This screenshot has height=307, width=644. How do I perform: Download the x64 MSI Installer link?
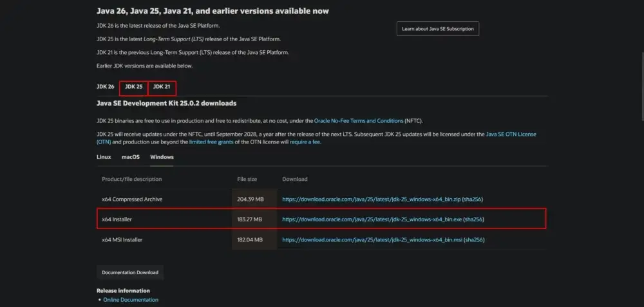pos(372,240)
